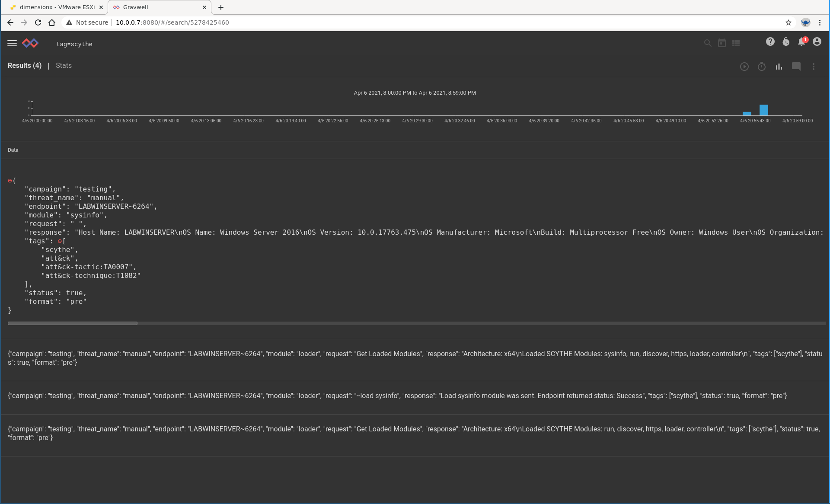
Task: Click the "att&ck-technique:T1082" tag value
Action: (x=91, y=276)
